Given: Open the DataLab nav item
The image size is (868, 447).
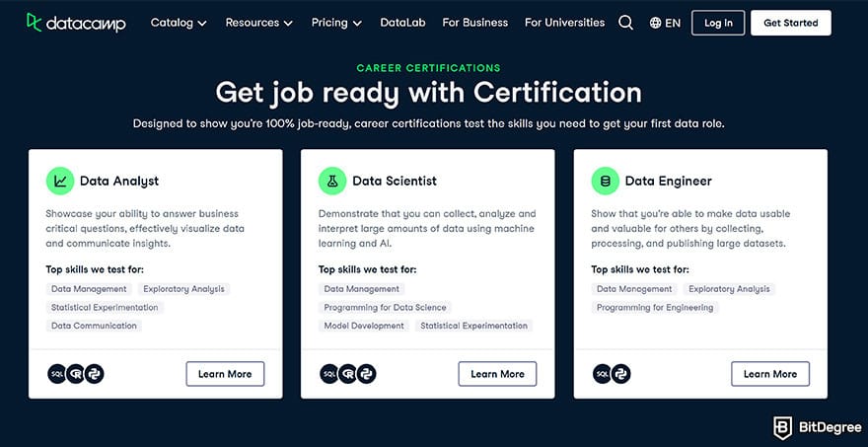Looking at the screenshot, I should [x=402, y=23].
